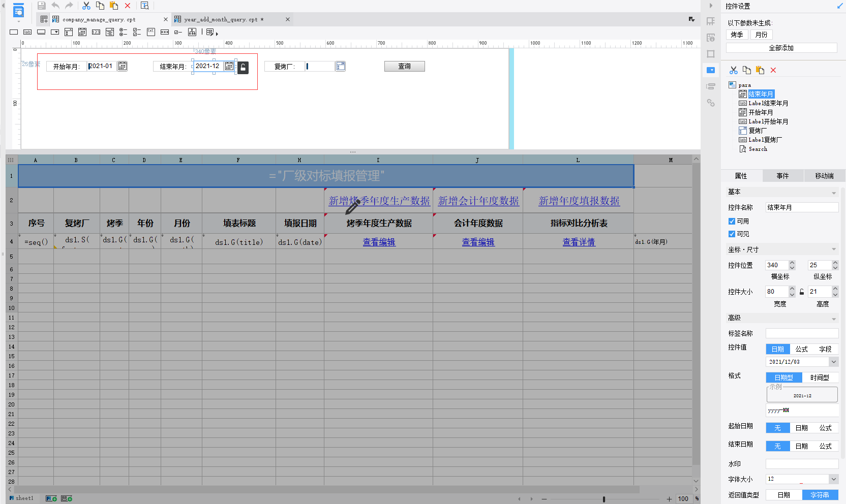846x504 pixels.
Task: Delete selection with main toolbar red X
Action: (128, 6)
